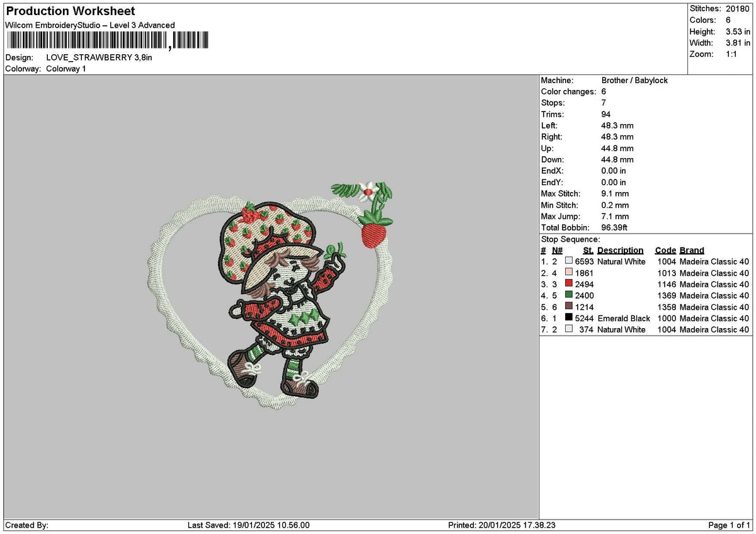Click the green thread swatch for code 1369
Screen dimensions: 756x534
point(569,295)
